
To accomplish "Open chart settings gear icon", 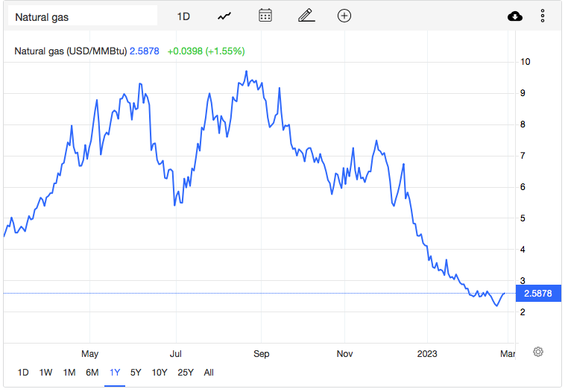I will click(x=538, y=352).
